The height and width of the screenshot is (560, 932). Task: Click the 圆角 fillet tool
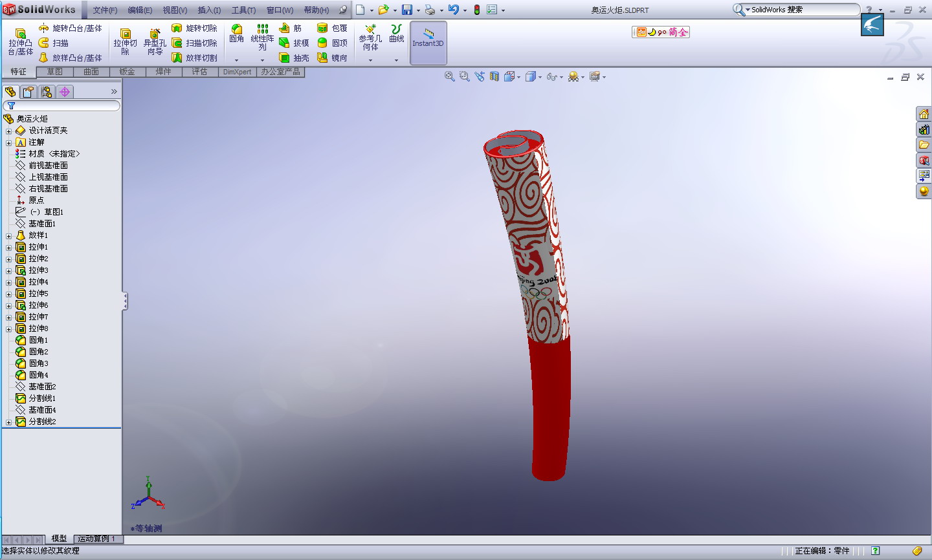tap(237, 34)
